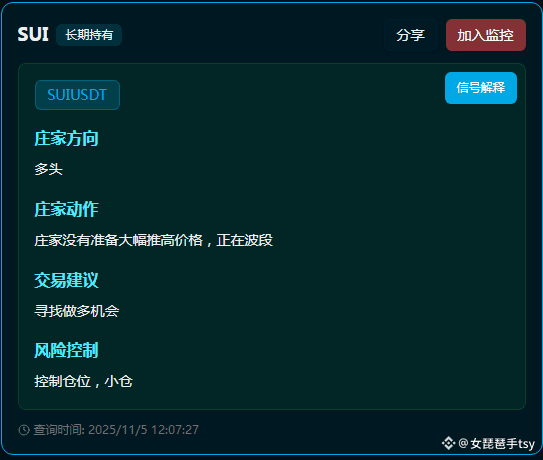543x460 pixels.
Task: Click the 庄家没有准备大幅推高价格 description text
Action: [118, 240]
